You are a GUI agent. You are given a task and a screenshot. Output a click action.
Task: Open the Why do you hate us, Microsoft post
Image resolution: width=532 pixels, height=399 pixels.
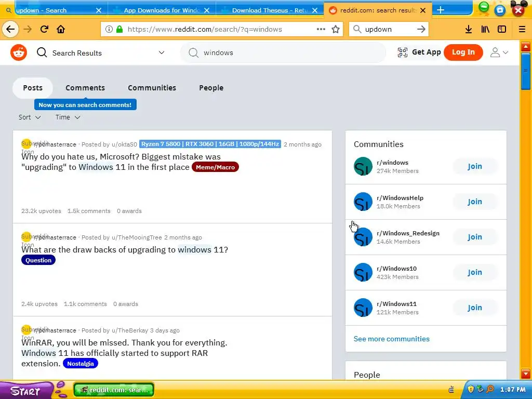pyautogui.click(x=121, y=162)
